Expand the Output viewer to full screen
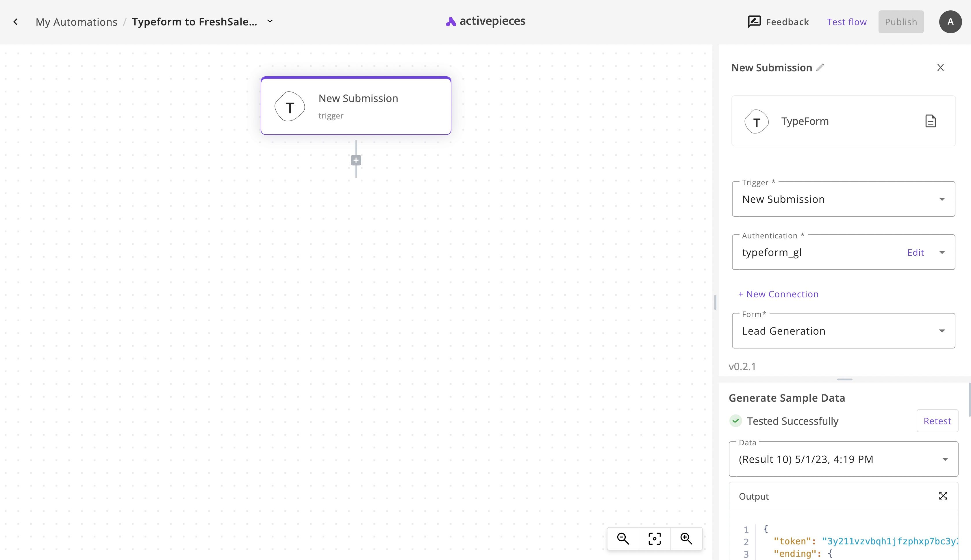Screen dimensions: 971x560 [x=943, y=496]
